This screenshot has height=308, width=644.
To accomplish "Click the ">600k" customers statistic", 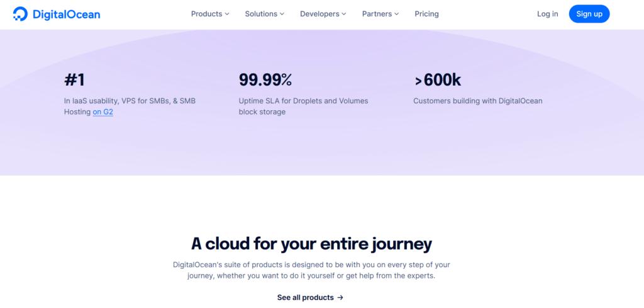I will coord(438,80).
